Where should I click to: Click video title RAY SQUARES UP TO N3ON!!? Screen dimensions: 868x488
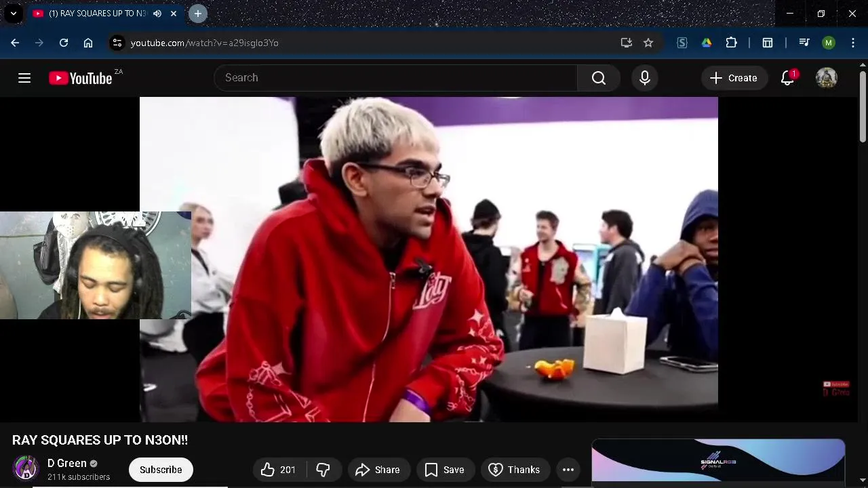click(100, 440)
